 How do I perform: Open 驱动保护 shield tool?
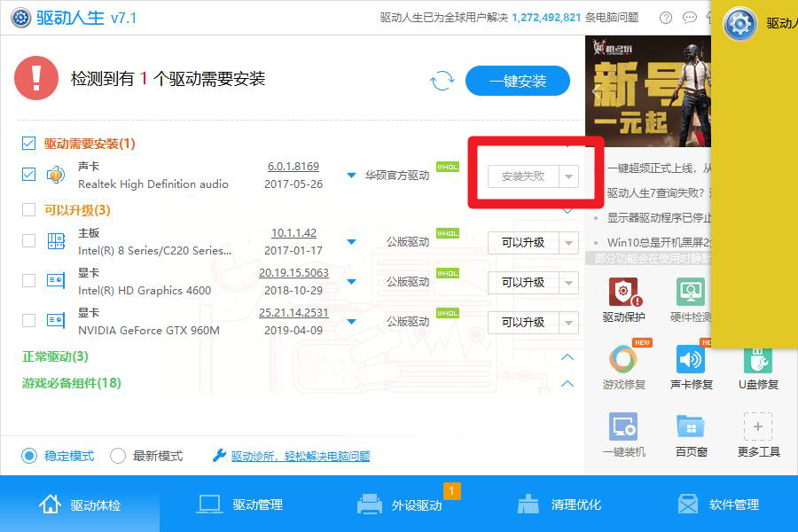[623, 293]
